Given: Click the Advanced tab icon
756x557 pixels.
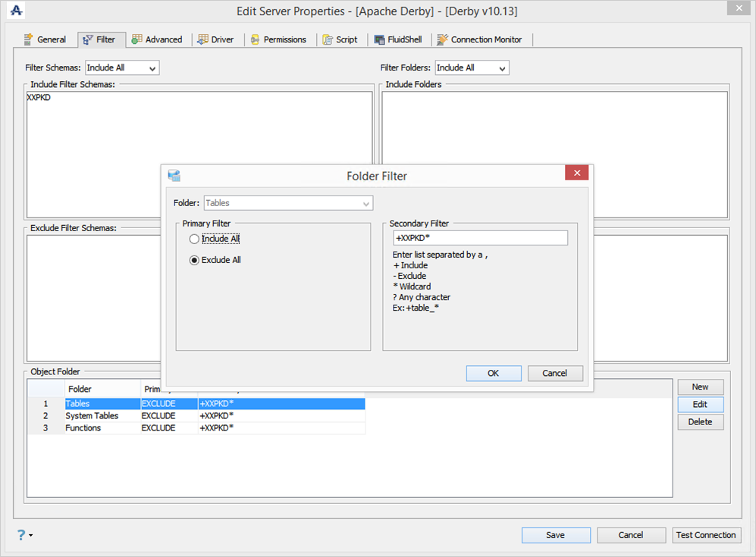Looking at the screenshot, I should click(137, 39).
